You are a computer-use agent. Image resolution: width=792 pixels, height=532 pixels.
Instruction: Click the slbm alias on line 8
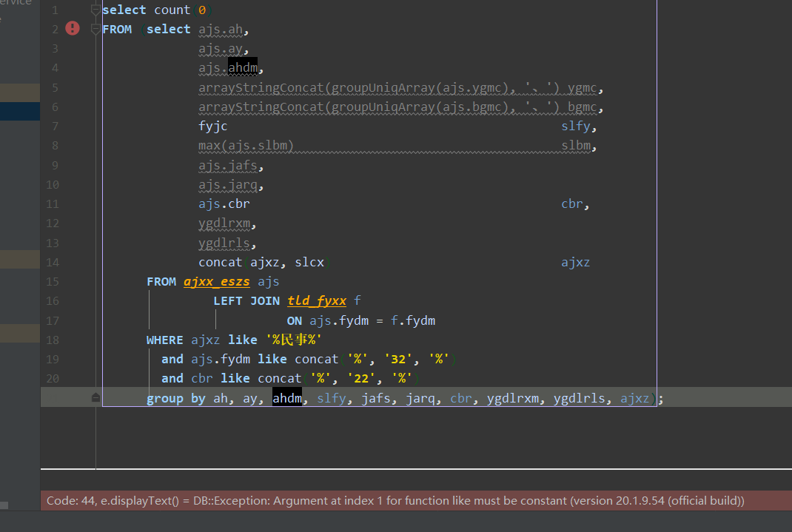point(576,146)
